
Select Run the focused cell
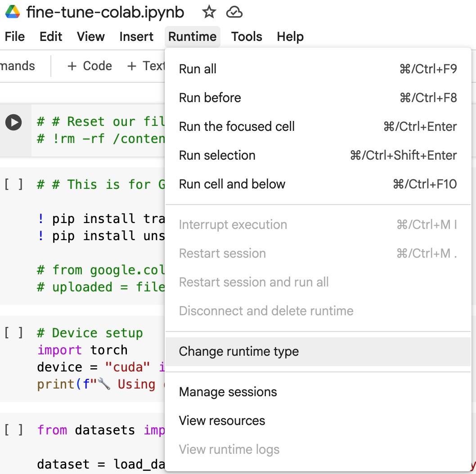[318, 126]
